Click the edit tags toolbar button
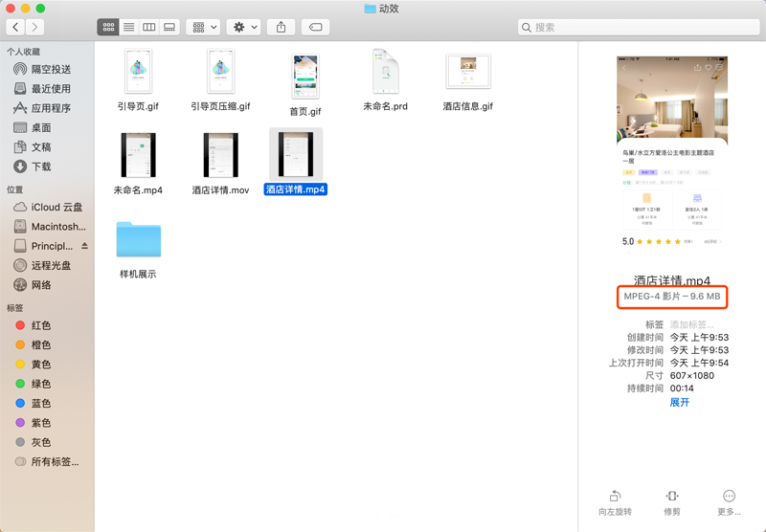Screen dimensions: 766x532 click(x=316, y=28)
